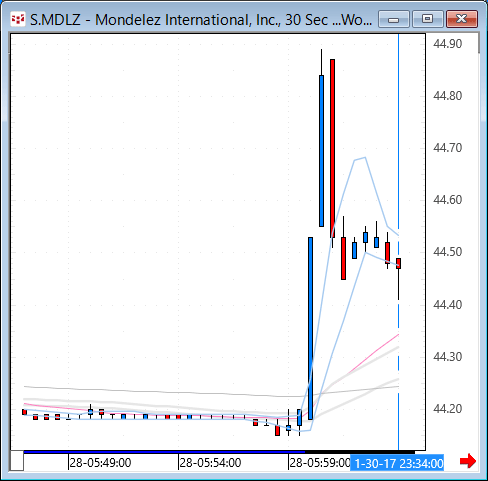Click the tallest red candlestick bar
Image resolution: width=488 pixels, height=481 pixels.
click(332, 148)
